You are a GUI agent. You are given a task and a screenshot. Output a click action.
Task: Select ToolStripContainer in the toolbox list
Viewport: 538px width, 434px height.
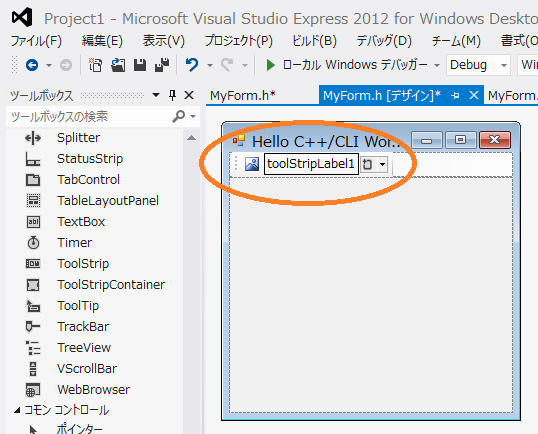click(111, 285)
